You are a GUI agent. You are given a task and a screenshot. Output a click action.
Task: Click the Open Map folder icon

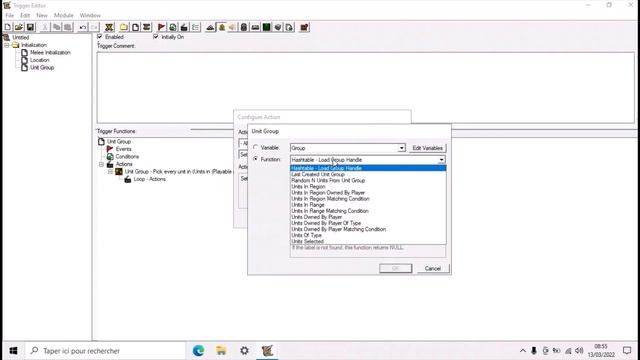click(19, 27)
